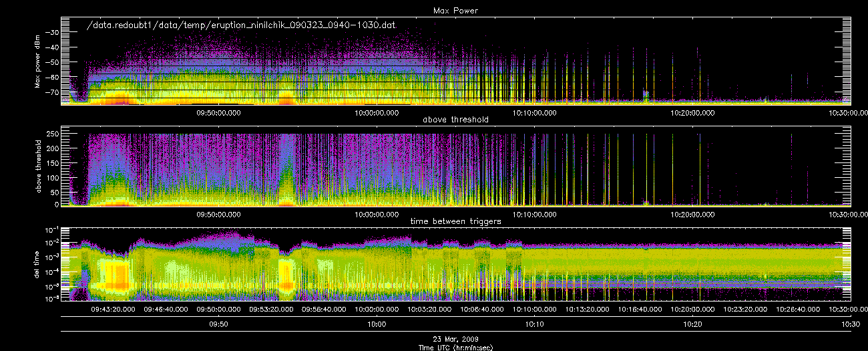Click 10:10:00.000 under time between triggers plot
Image resolution: width=868 pixels, height=351 pixels.
coord(535,310)
